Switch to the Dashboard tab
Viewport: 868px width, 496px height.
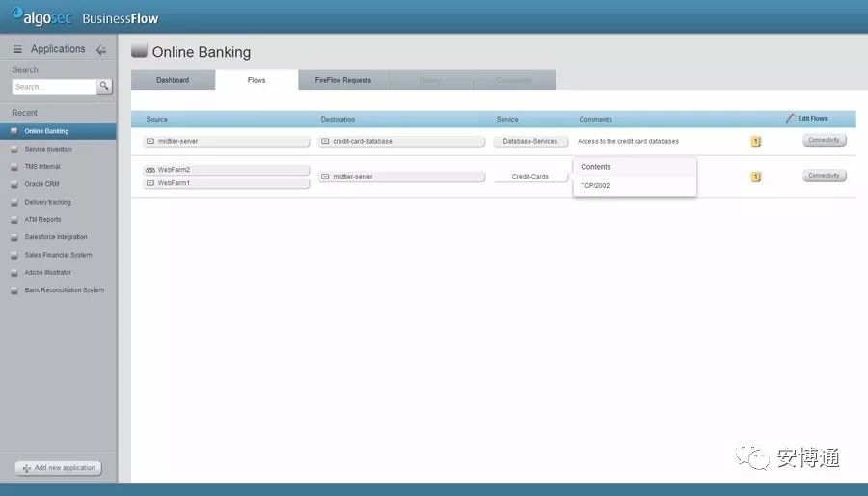pos(173,80)
